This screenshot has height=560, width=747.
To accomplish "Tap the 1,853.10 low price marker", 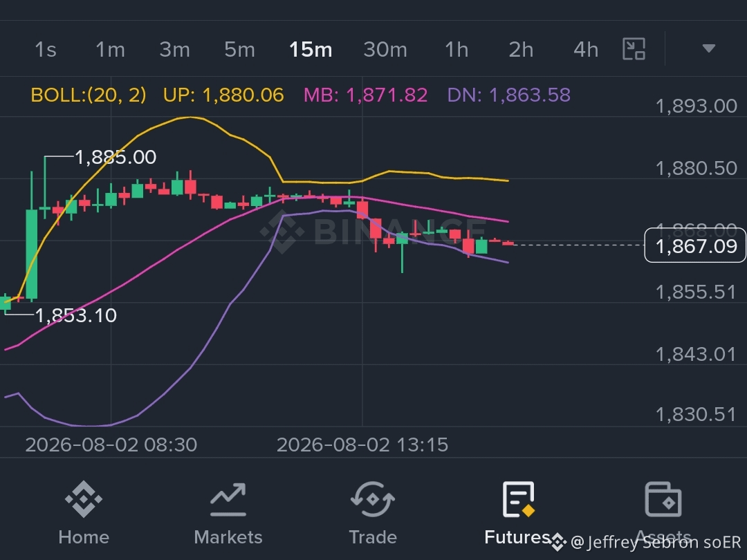I will [x=76, y=315].
